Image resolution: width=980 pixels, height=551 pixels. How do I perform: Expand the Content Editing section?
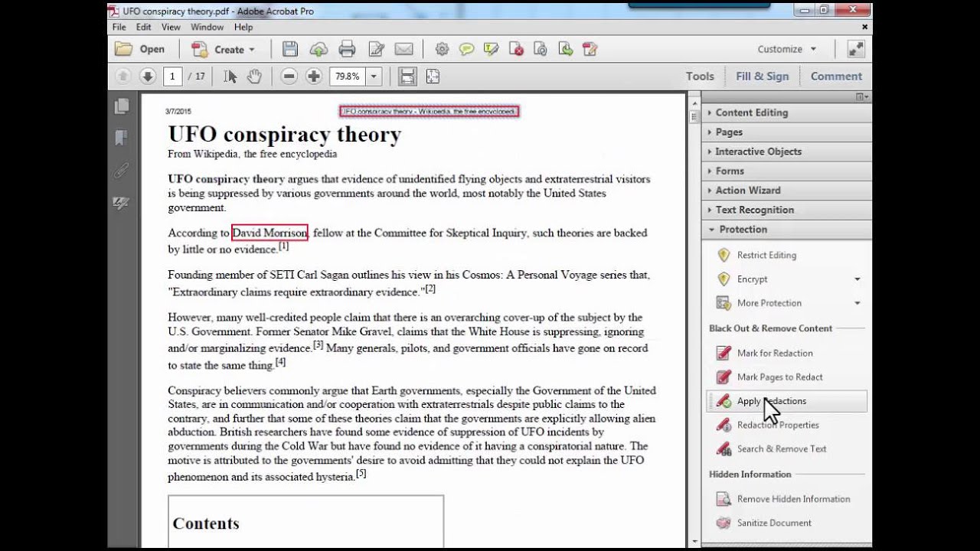click(x=786, y=112)
